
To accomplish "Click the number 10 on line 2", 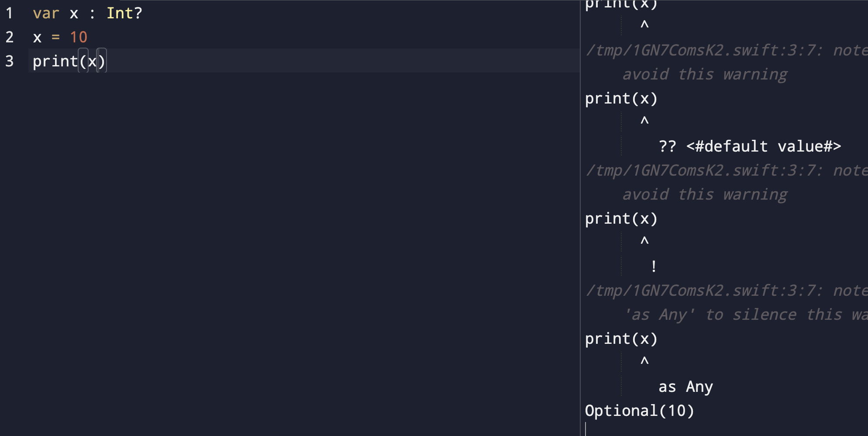I will click(x=79, y=37).
